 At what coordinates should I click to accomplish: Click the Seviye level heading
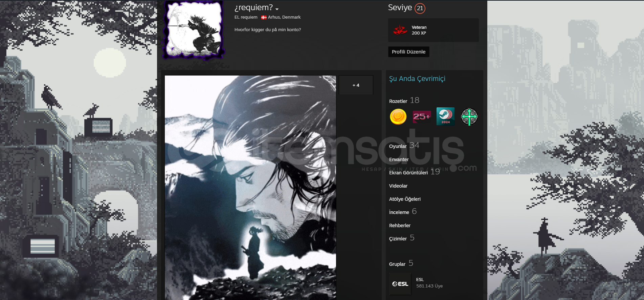400,8
